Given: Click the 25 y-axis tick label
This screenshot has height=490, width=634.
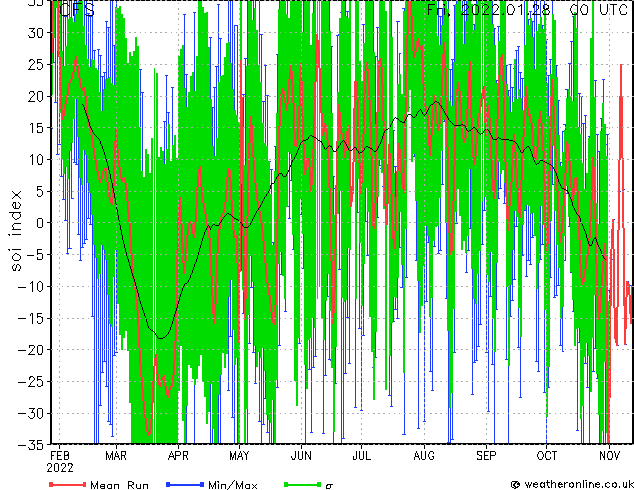Looking at the screenshot, I should click(x=35, y=64).
